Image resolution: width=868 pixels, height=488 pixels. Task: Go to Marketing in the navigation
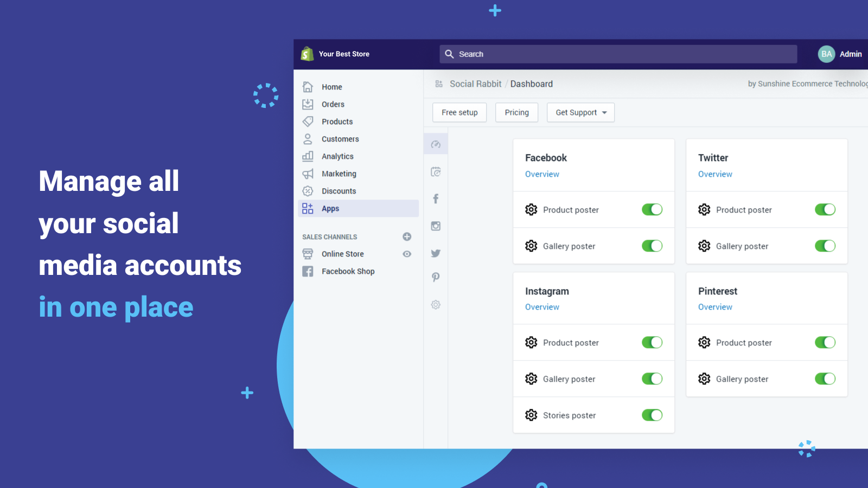point(339,174)
